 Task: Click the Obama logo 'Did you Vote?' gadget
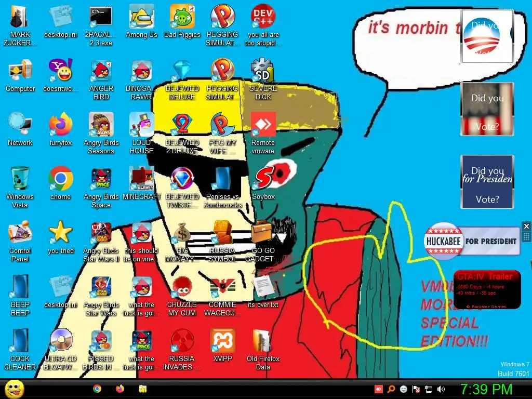pyautogui.click(x=487, y=37)
